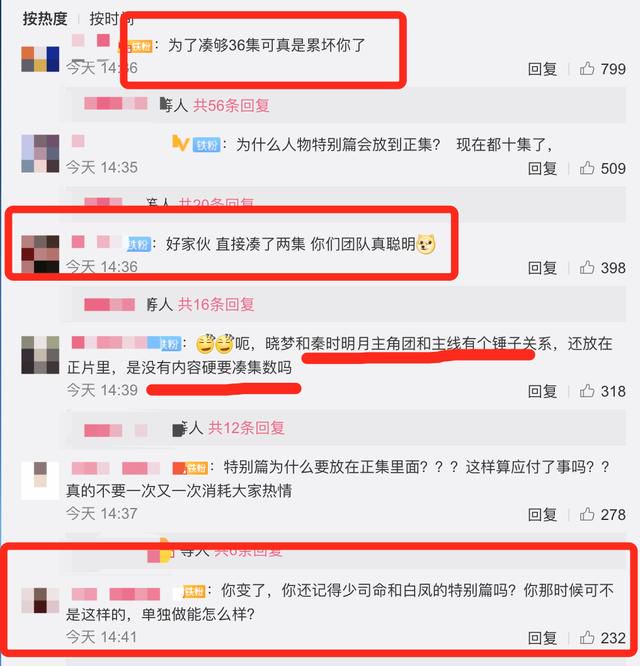Expand 共12条回复 replies

tap(246, 428)
